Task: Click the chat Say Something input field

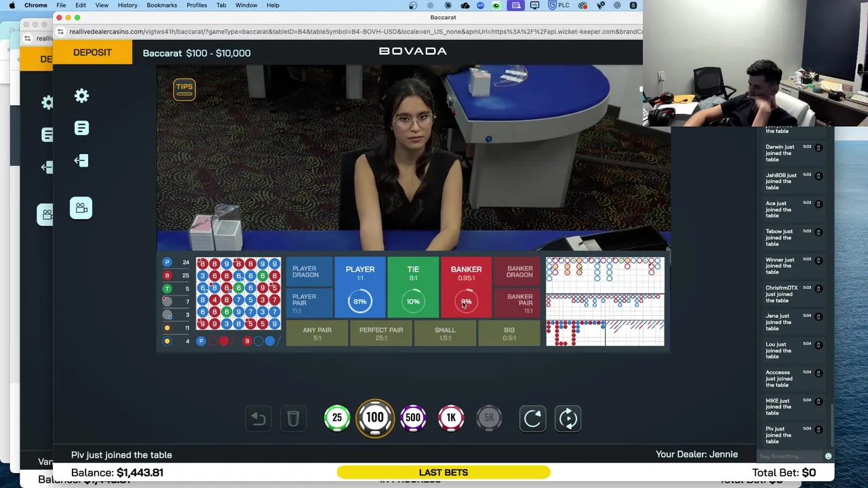Action: (x=791, y=456)
